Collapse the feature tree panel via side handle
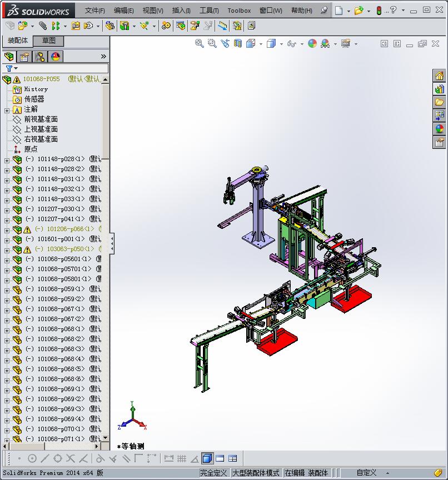 point(112,243)
